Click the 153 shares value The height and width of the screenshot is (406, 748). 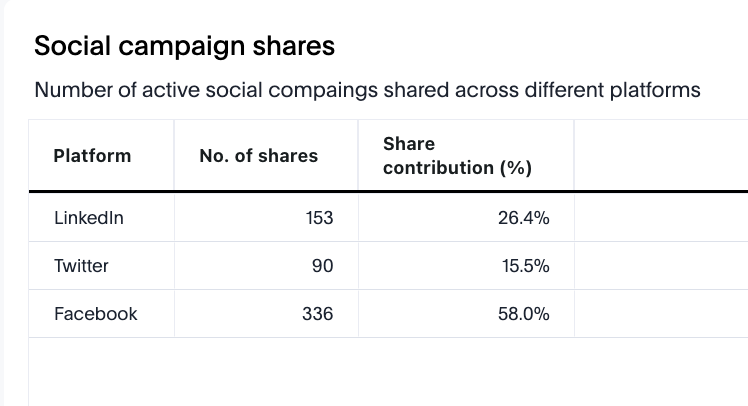click(x=318, y=217)
